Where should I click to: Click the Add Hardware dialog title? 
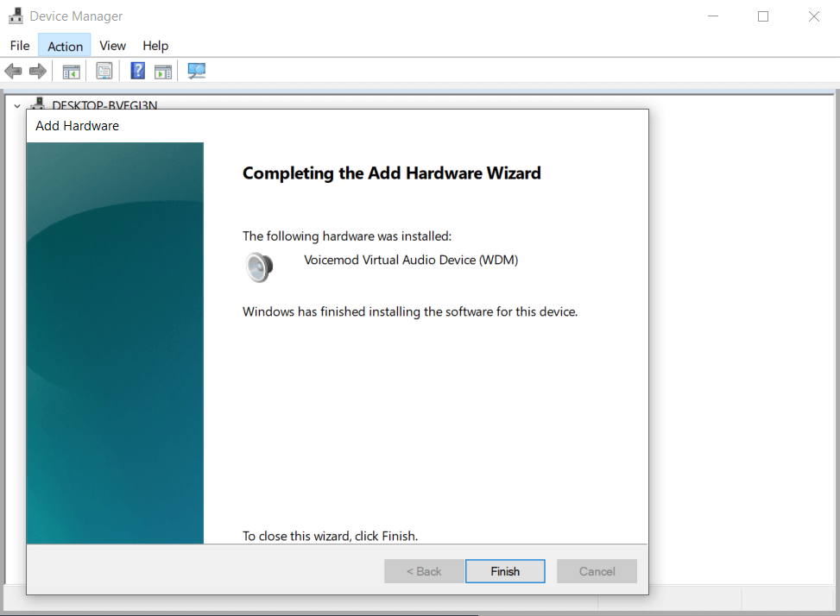tap(77, 126)
